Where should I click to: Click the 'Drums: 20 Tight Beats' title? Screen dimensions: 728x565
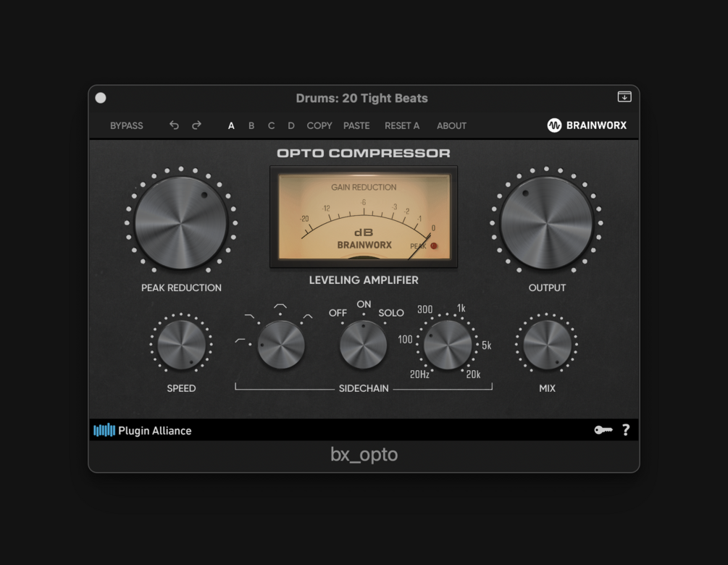pos(361,98)
